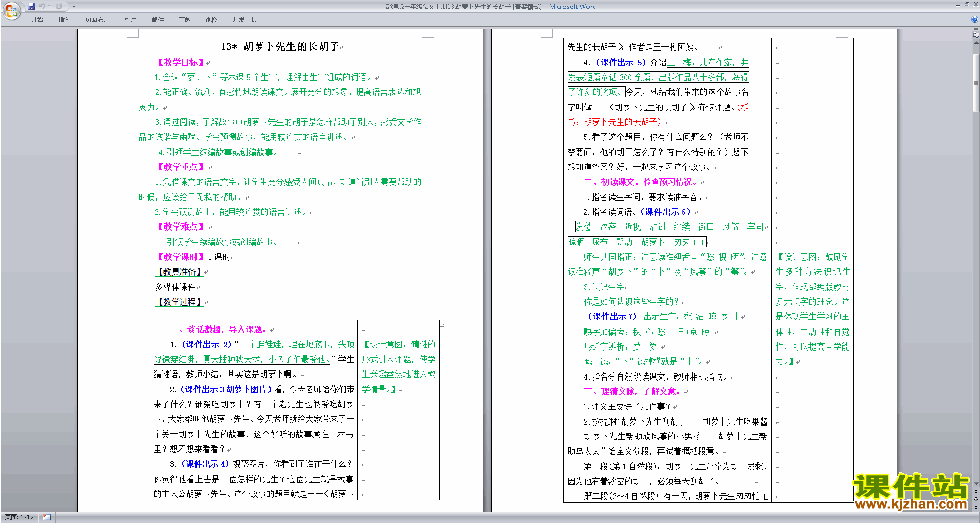Click the blue text (课件出示 2)
The image size is (980, 523).
(x=206, y=344)
